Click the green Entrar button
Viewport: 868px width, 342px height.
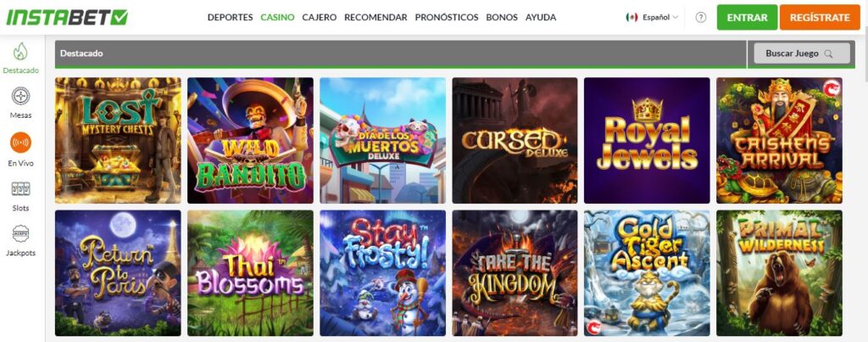(x=748, y=17)
